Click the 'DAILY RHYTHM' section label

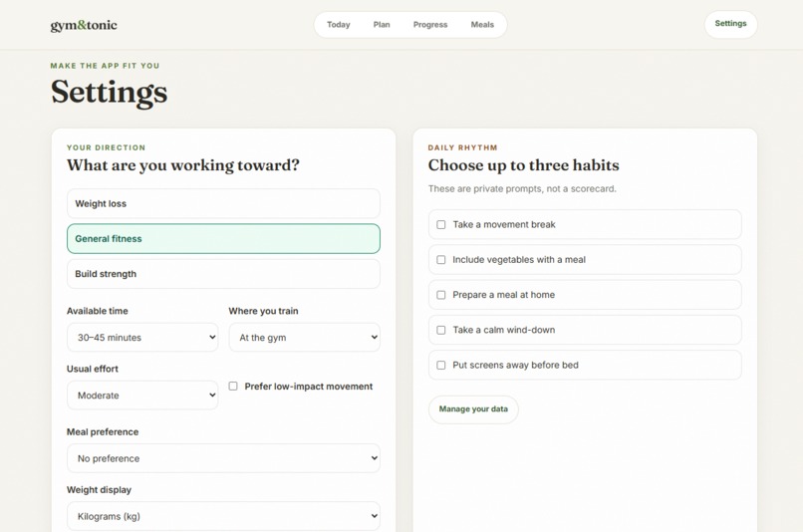point(462,147)
